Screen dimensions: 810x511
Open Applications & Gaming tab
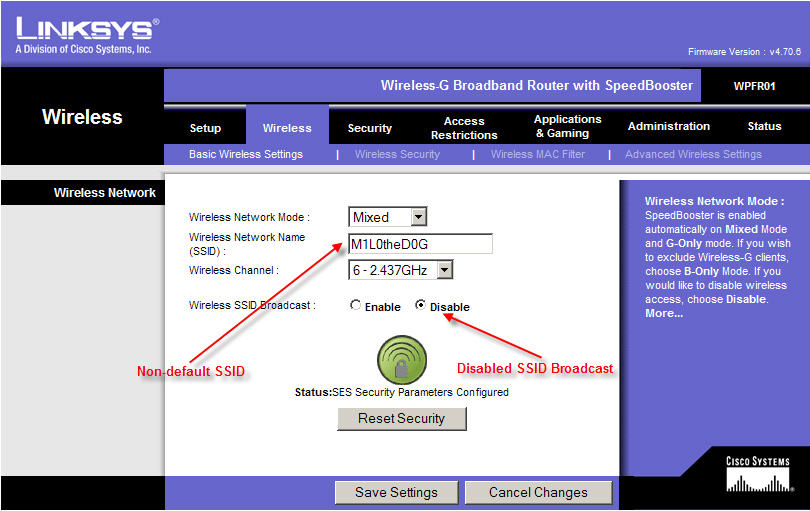[x=567, y=127]
